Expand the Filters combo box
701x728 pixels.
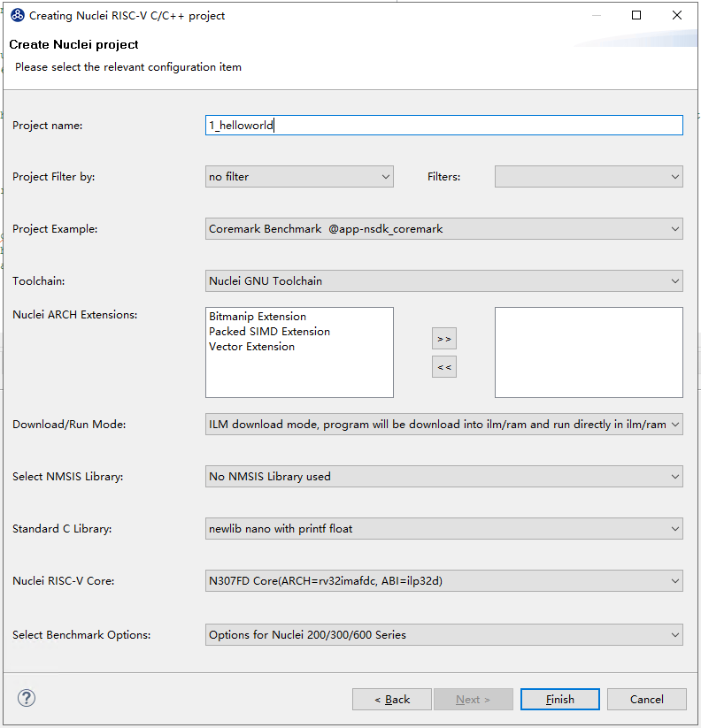click(x=588, y=177)
